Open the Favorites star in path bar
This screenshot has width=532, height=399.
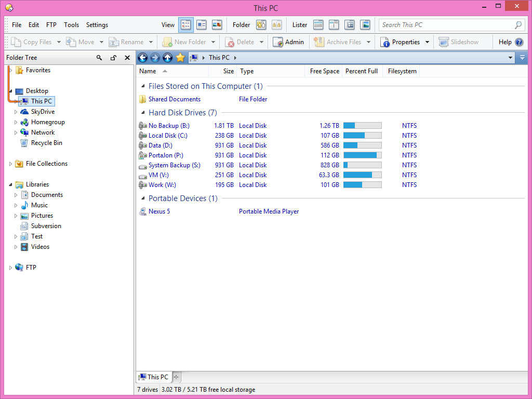point(180,58)
